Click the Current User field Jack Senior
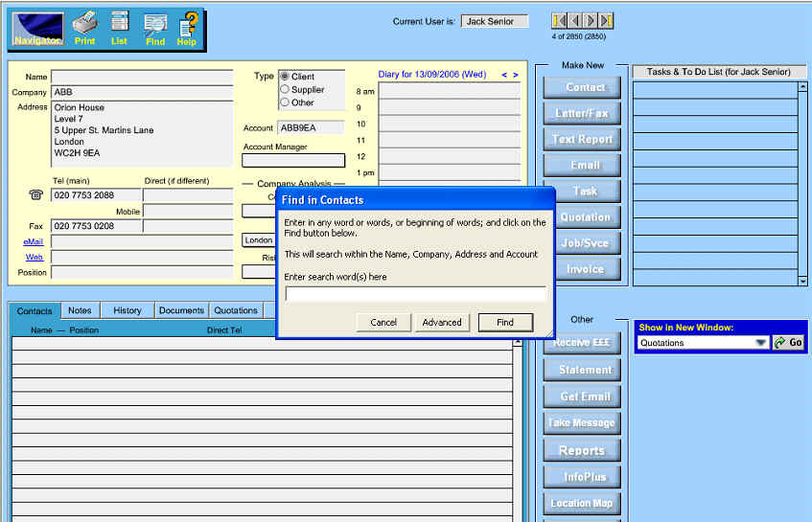The width and height of the screenshot is (812, 522). click(x=495, y=21)
